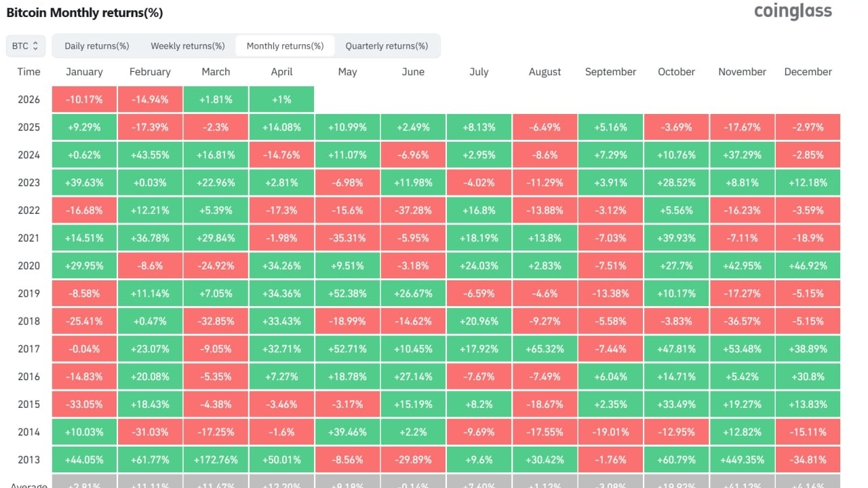Click the February column header
Viewport: 868px width, 488px height.
[x=150, y=72]
